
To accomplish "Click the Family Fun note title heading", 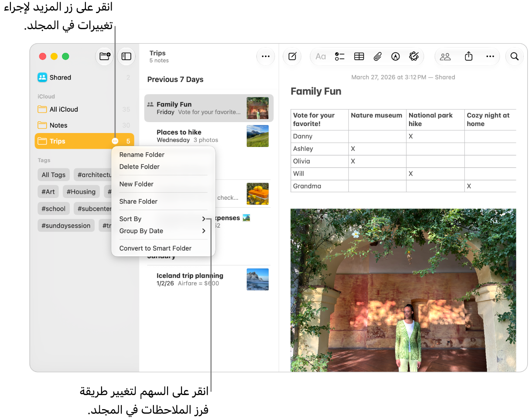I will tap(316, 91).
